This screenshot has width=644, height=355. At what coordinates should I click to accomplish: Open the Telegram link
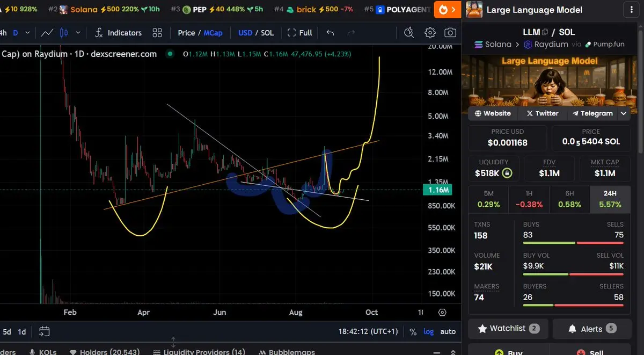[x=592, y=113]
